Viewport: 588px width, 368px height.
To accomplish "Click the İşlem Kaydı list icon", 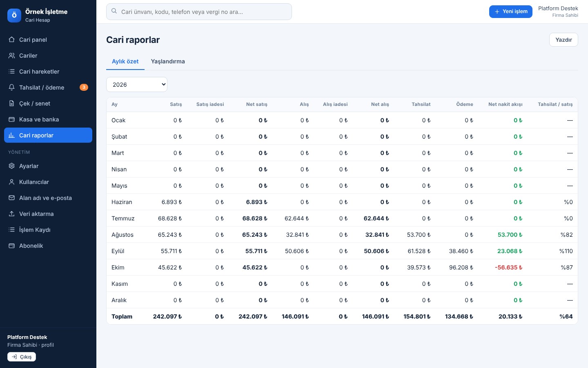I will (x=12, y=230).
